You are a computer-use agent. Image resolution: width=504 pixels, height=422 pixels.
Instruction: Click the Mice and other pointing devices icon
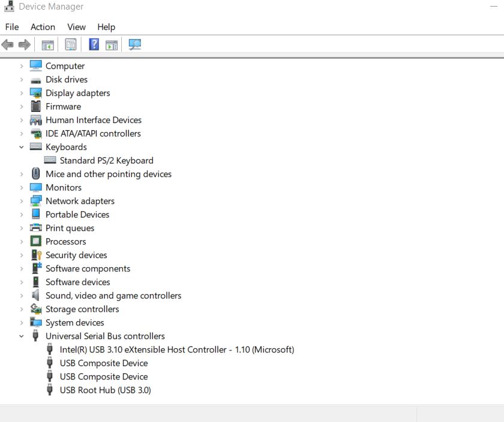pyautogui.click(x=35, y=173)
